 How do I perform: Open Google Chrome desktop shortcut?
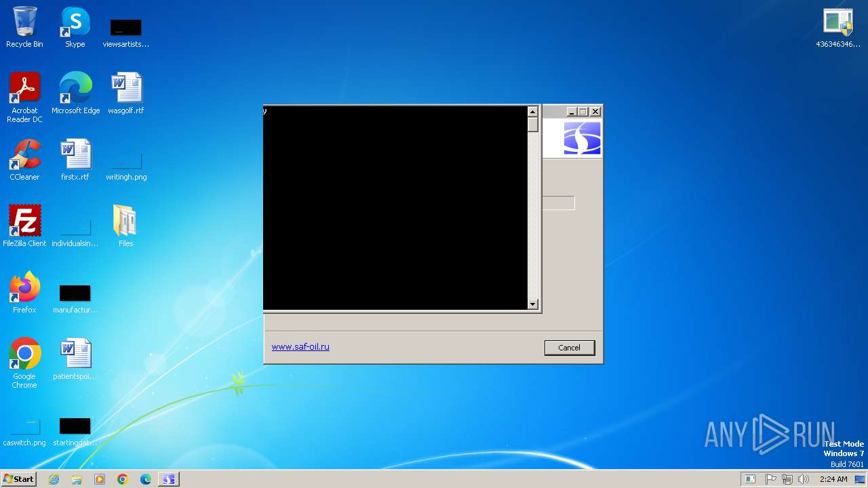pos(24,363)
